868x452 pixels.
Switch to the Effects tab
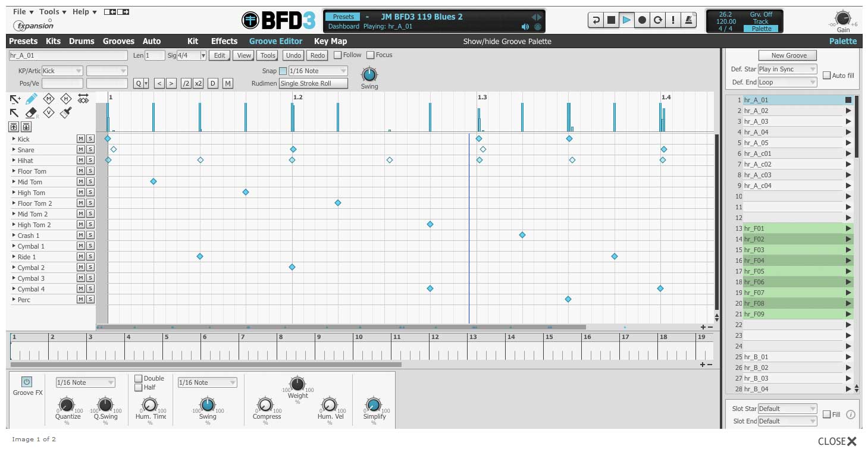click(224, 42)
